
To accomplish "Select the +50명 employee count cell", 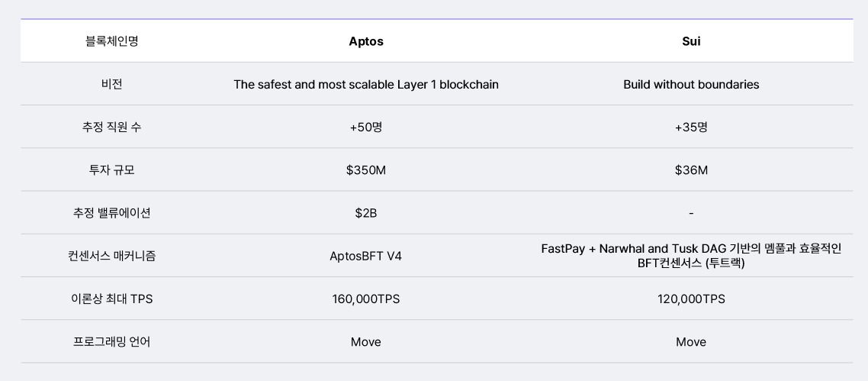I will [x=366, y=127].
